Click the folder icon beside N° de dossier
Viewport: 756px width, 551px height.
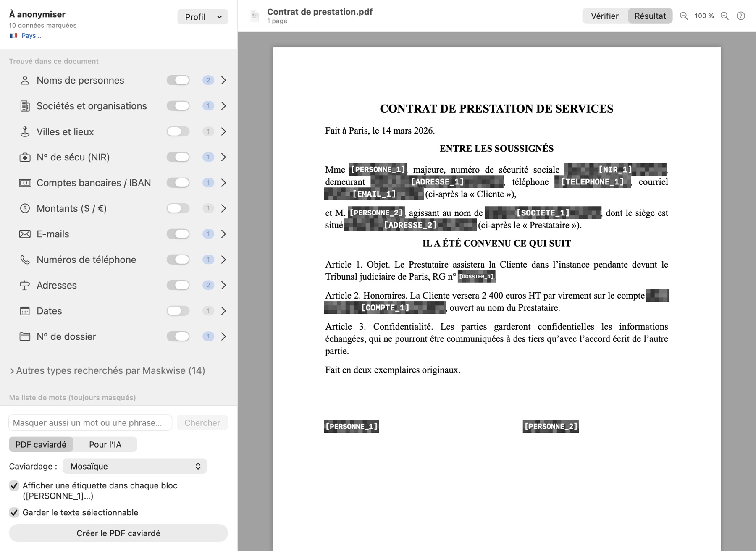pyautogui.click(x=25, y=336)
